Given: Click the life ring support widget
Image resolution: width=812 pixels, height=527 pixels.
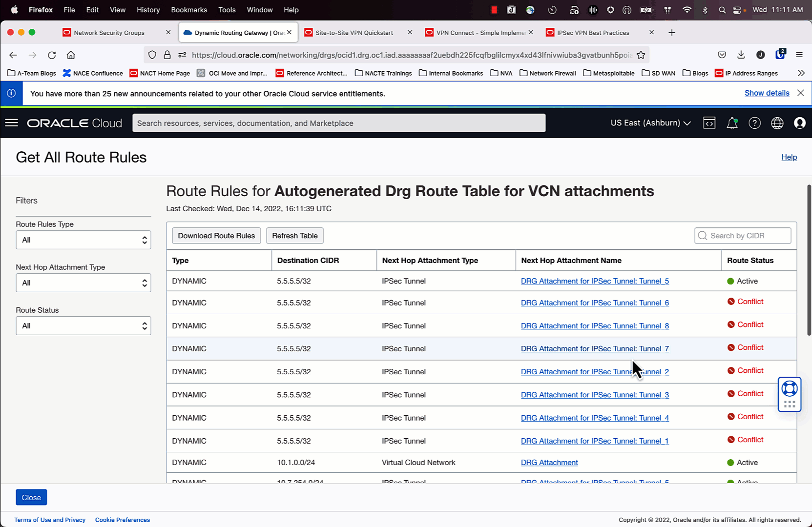Looking at the screenshot, I should pyautogui.click(x=789, y=389).
